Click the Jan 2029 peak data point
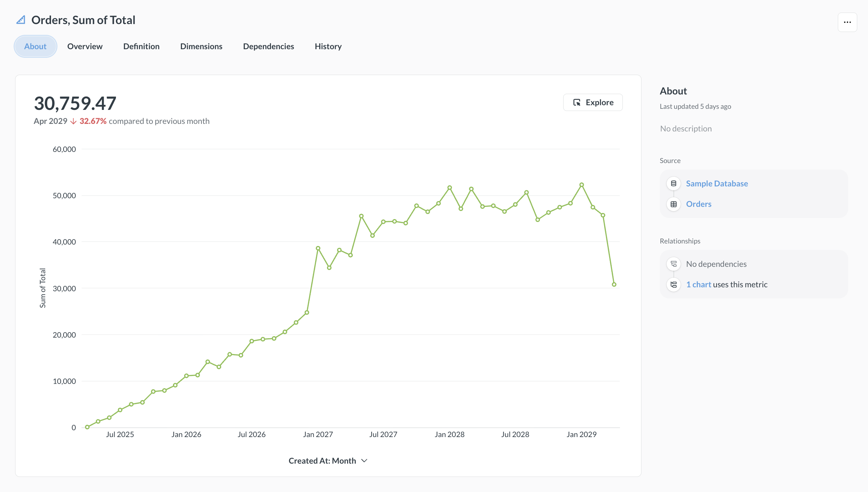Viewport: 868px width, 492px height. pyautogui.click(x=582, y=185)
